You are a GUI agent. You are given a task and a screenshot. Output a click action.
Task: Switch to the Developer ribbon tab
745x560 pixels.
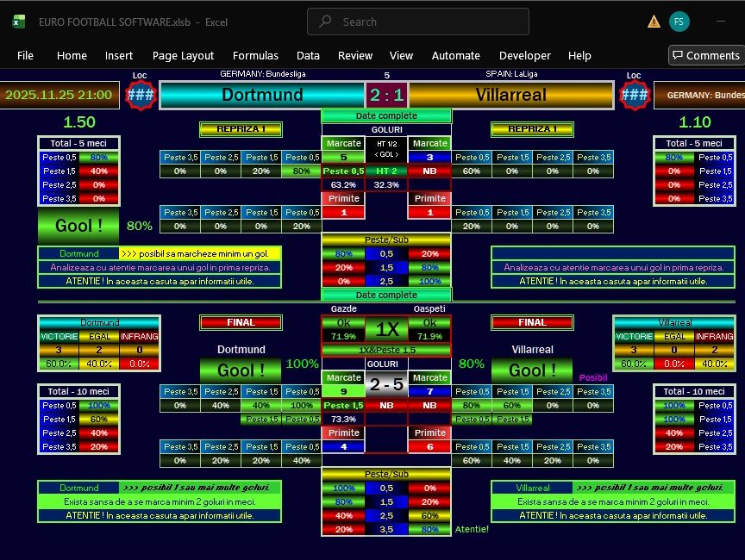tap(524, 55)
